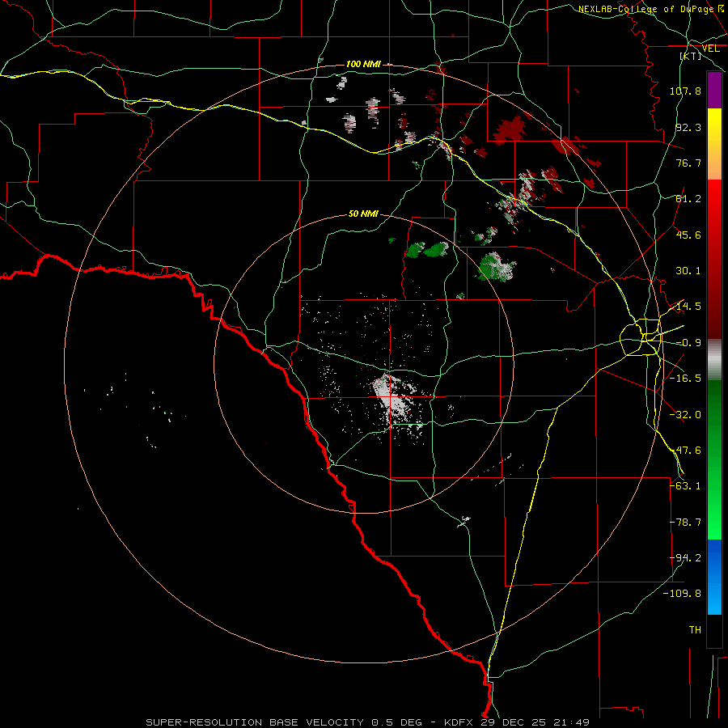Screen dimensions: 728x728
Task: Click the [KT] units label
Action: [691, 56]
